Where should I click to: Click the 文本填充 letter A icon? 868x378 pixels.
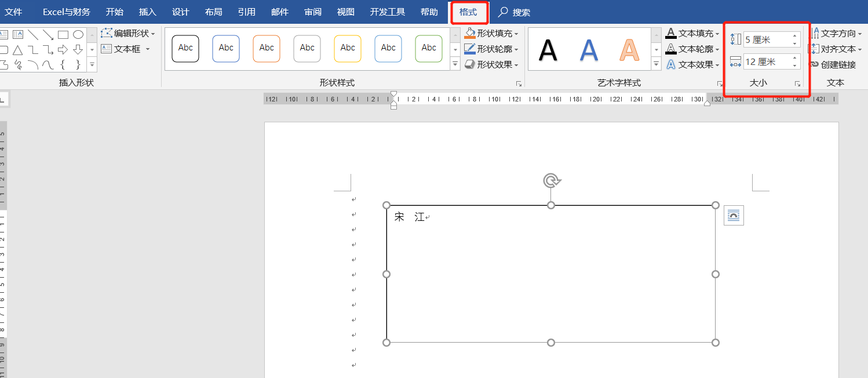click(x=671, y=34)
